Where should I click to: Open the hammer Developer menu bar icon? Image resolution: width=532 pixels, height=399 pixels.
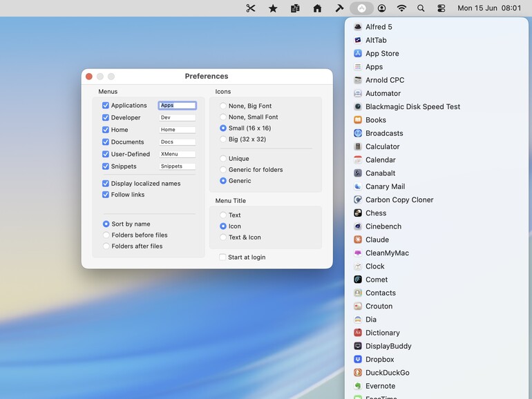pos(339,8)
